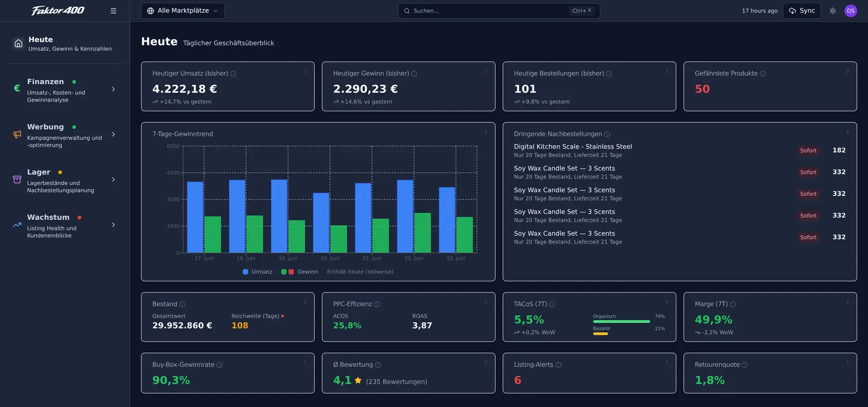Click the Sync button
The image size is (868, 407).
[x=802, y=11]
